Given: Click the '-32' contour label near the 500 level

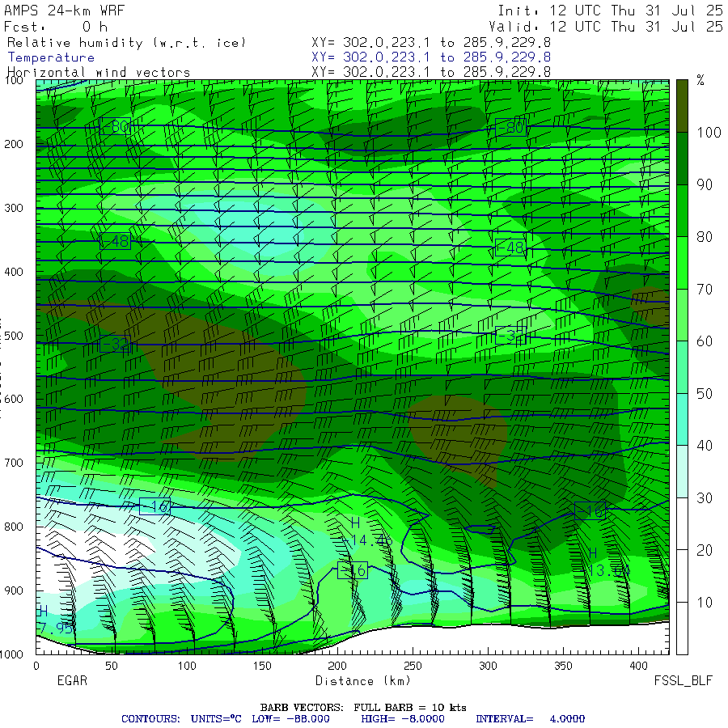Looking at the screenshot, I should pyautogui.click(x=115, y=344).
